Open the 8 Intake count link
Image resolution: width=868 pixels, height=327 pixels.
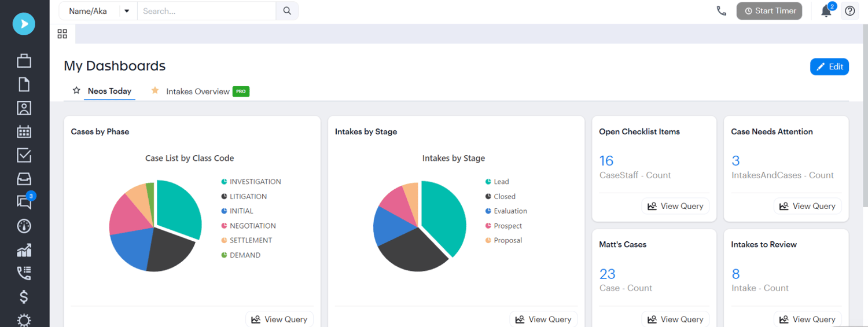pos(735,273)
